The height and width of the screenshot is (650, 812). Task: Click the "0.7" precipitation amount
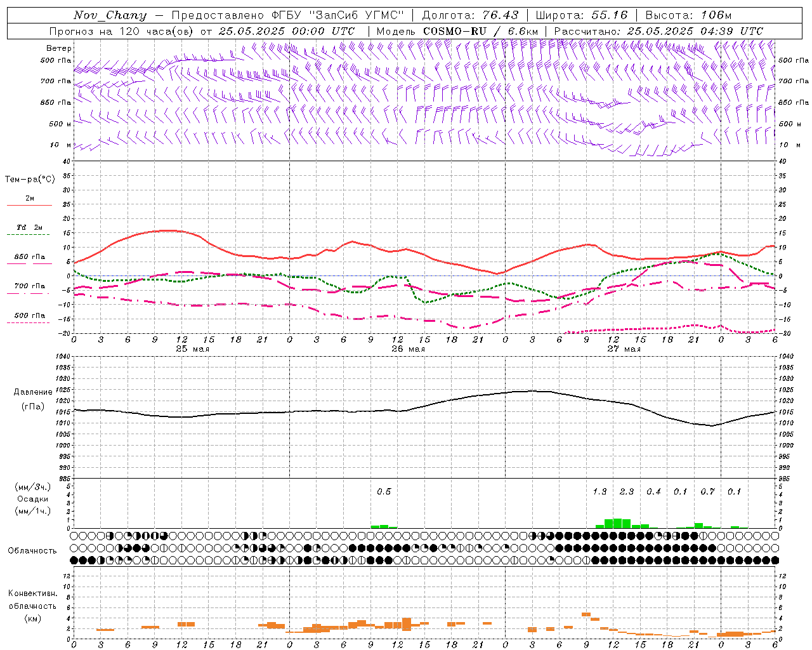[707, 491]
